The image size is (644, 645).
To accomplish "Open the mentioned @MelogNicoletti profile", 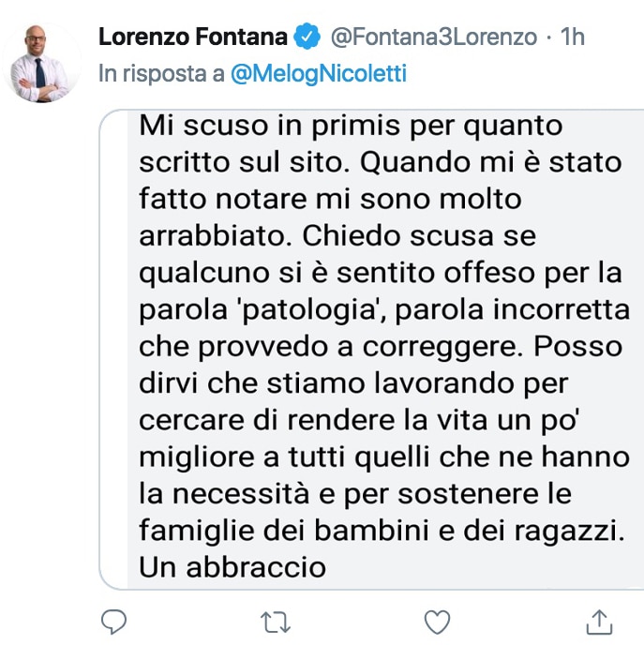I will point(319,74).
